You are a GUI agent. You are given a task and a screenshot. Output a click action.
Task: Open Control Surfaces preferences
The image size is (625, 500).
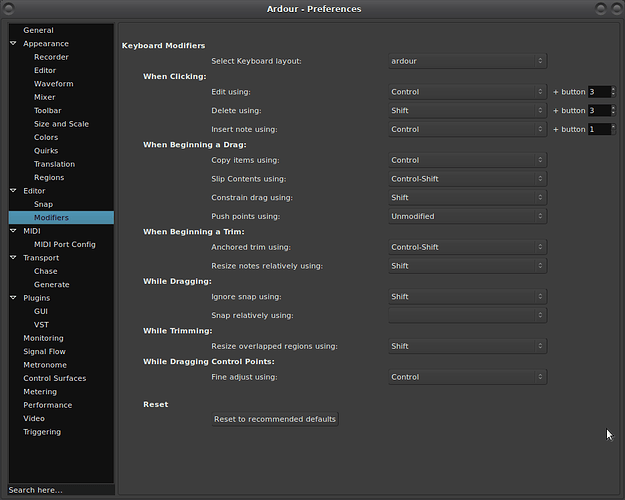click(x=54, y=378)
